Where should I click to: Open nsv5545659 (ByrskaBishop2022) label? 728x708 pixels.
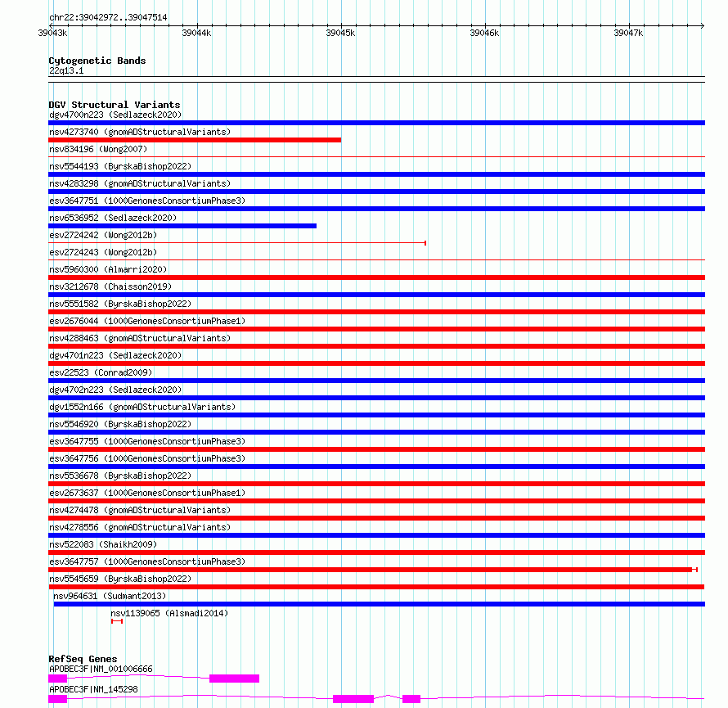[120, 579]
